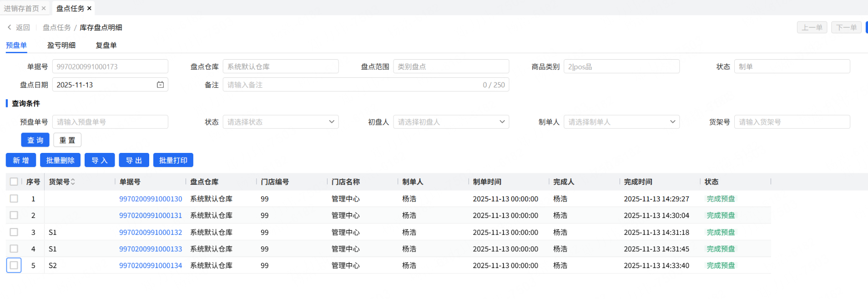
Task: Click the 批量打印 button
Action: [173, 160]
